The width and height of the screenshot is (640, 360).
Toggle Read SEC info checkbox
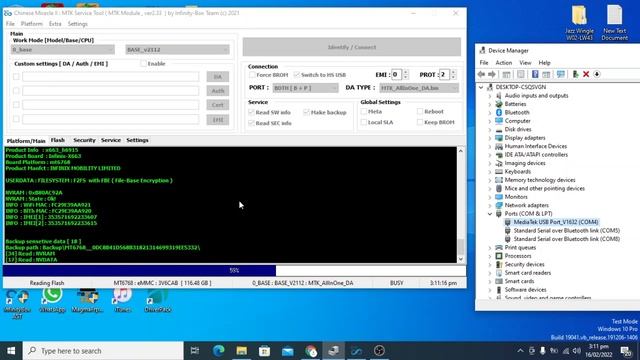pos(251,123)
